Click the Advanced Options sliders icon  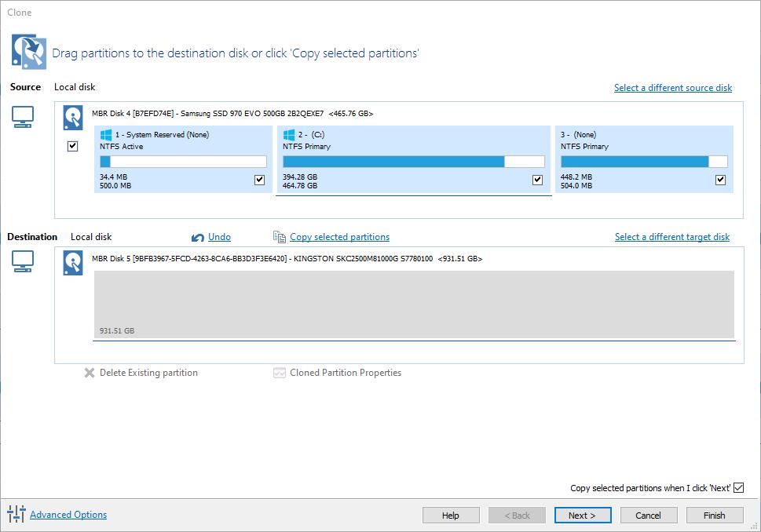[x=16, y=515]
